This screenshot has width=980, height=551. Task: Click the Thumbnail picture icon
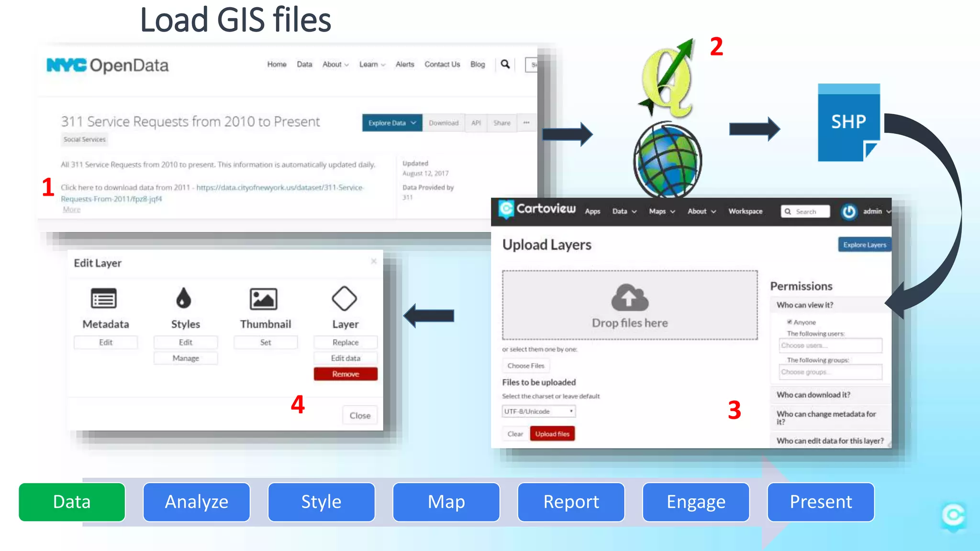(x=264, y=299)
